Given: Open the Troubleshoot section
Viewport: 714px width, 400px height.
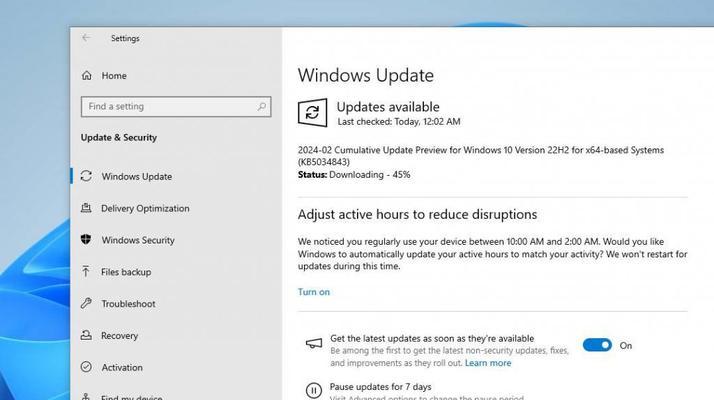Looking at the screenshot, I should point(128,303).
